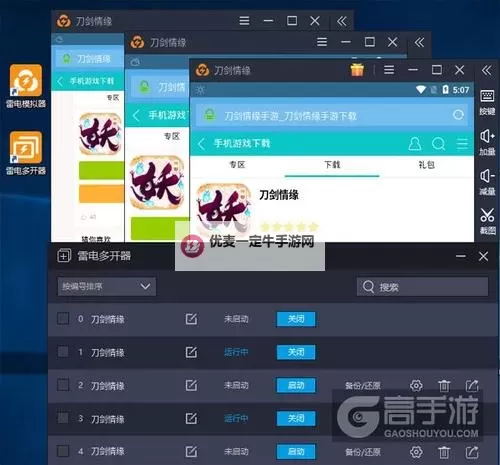Click 关闭 button for instance 3
Screen dimensions: 500x465
(296, 418)
